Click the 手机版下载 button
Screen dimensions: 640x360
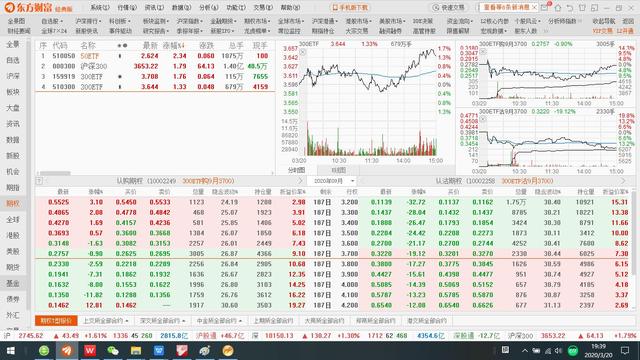[350, 8]
